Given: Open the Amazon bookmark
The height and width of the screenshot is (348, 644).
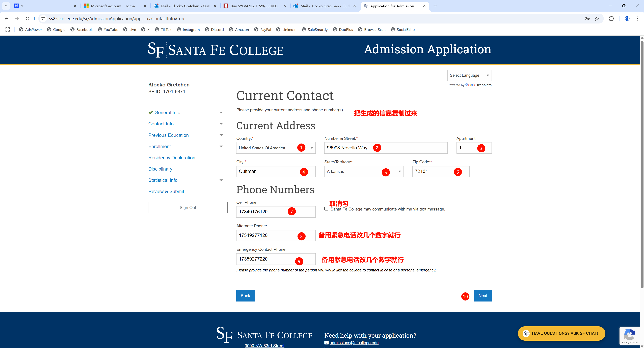Looking at the screenshot, I should (239, 30).
